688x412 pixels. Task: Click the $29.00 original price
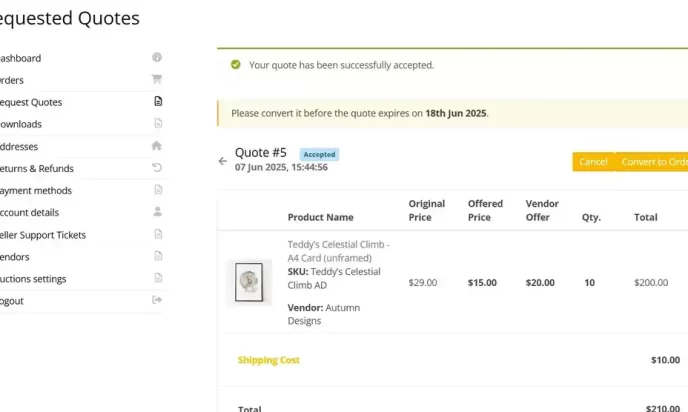click(x=423, y=283)
